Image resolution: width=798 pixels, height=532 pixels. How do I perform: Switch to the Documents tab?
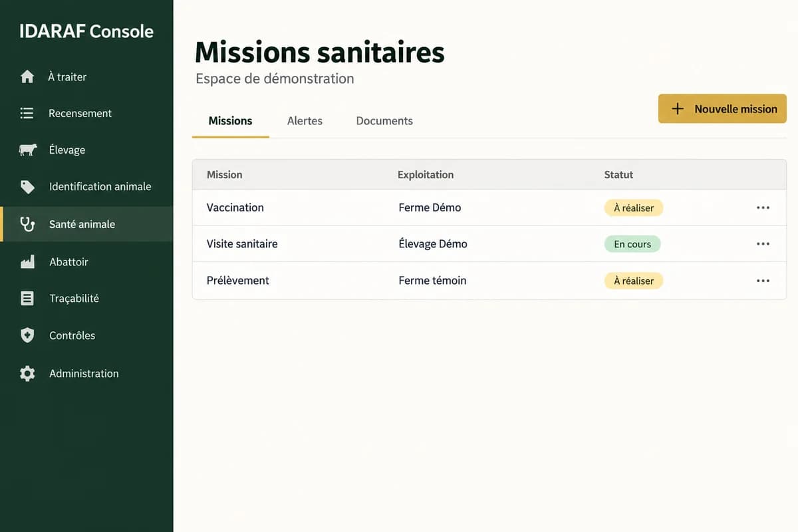[x=384, y=121]
